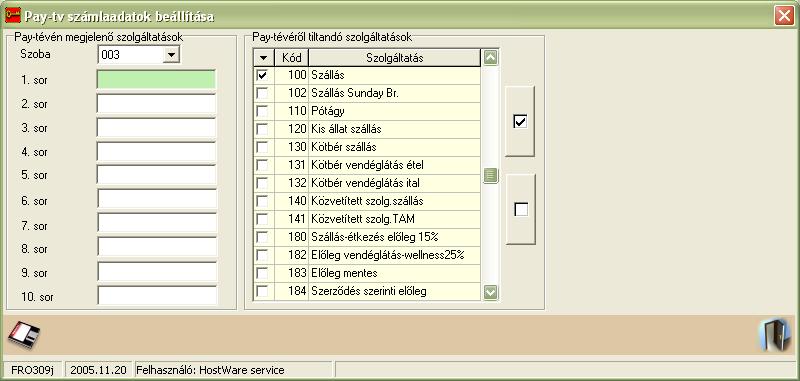Check the Kötbér vendéglátás ital checkbox
Viewport: 800px width, 381px height.
pos(262,183)
